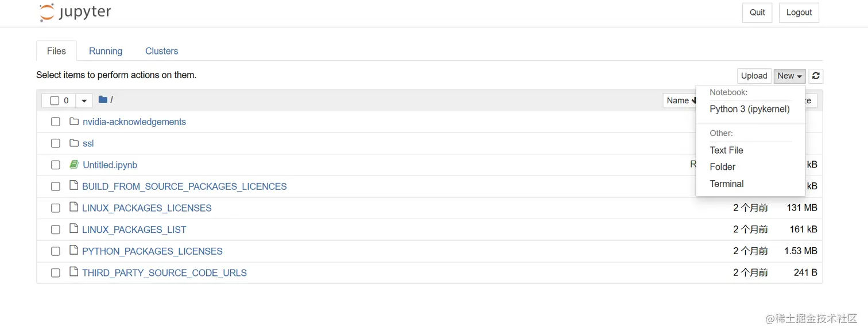The image size is (868, 335).
Task: Sort the file list by Name
Action: (x=680, y=100)
